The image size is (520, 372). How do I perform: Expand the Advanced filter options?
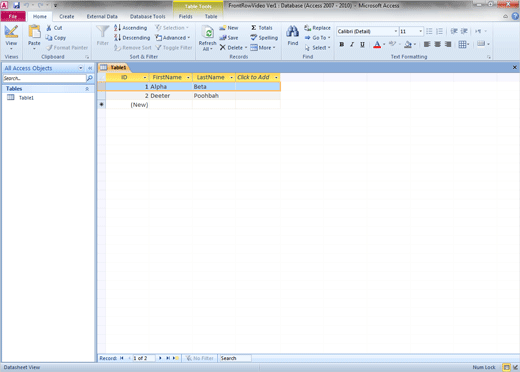173,38
